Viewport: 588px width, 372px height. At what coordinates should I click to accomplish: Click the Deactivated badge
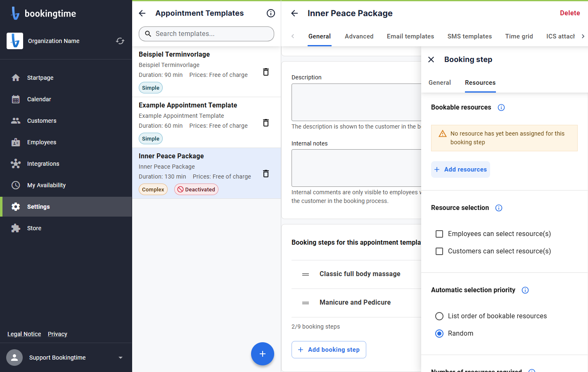197,189
